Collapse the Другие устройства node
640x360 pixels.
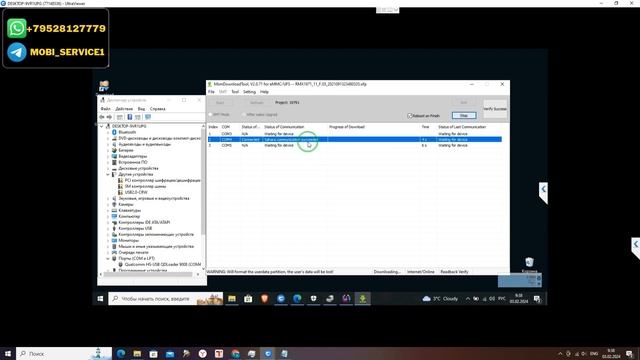click(x=108, y=174)
